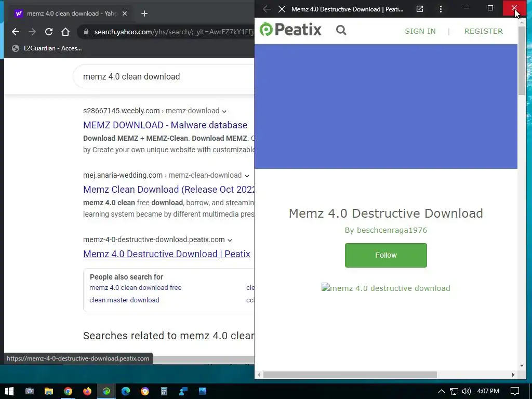532x399 pixels.
Task: Open Peatix page in browser tab icon
Action: 420,9
